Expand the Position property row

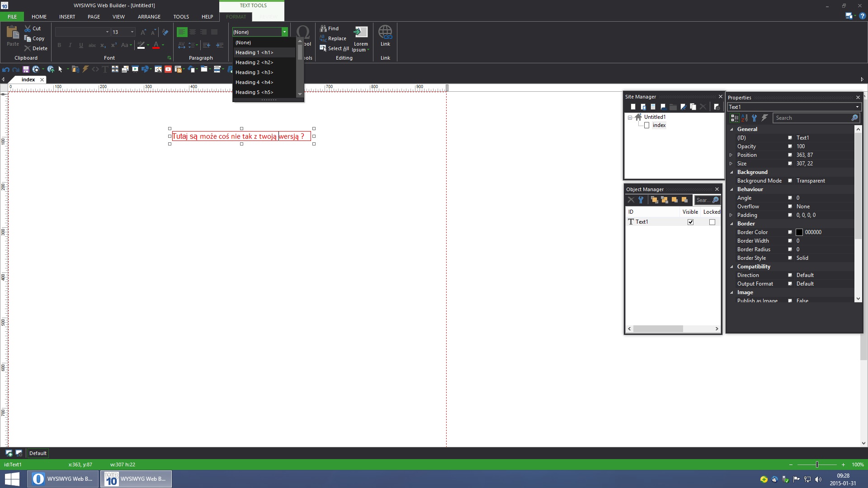pyautogui.click(x=731, y=155)
